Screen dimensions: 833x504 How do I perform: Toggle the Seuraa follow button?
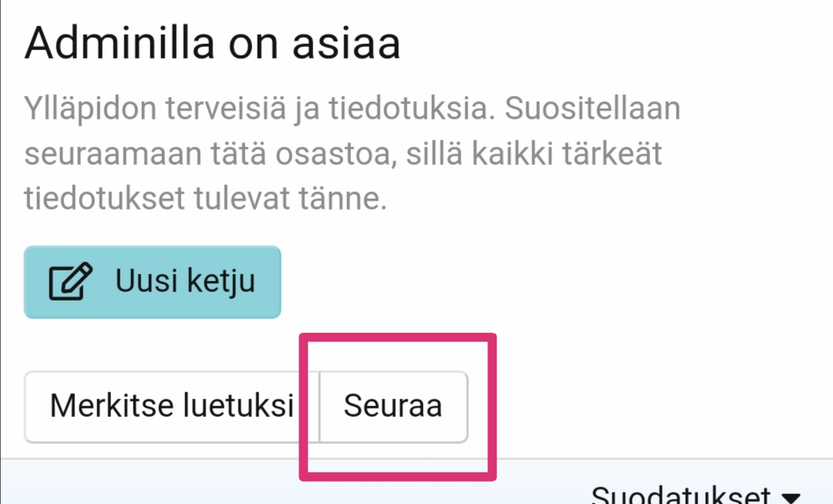(393, 406)
